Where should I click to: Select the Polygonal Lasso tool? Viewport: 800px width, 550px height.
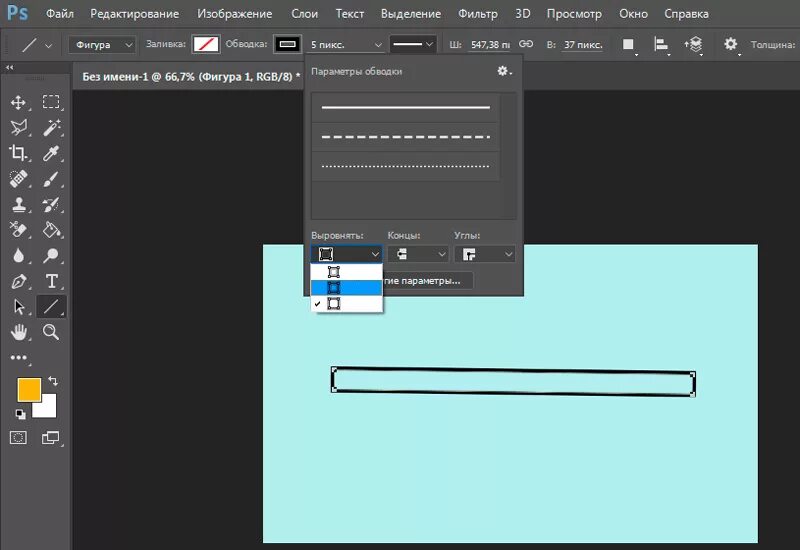[18, 128]
